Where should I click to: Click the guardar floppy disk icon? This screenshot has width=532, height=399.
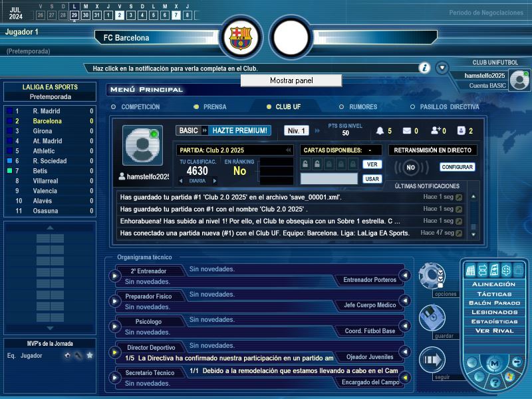click(x=431, y=317)
